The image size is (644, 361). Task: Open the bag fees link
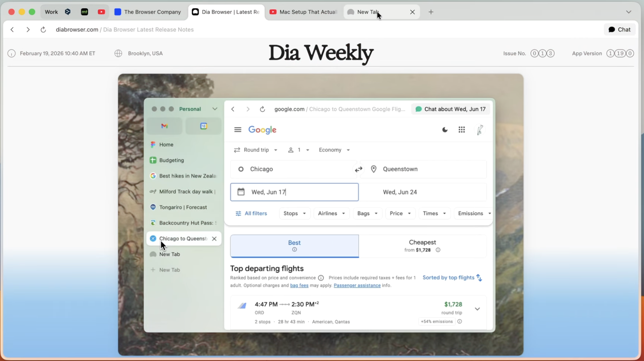(299, 286)
